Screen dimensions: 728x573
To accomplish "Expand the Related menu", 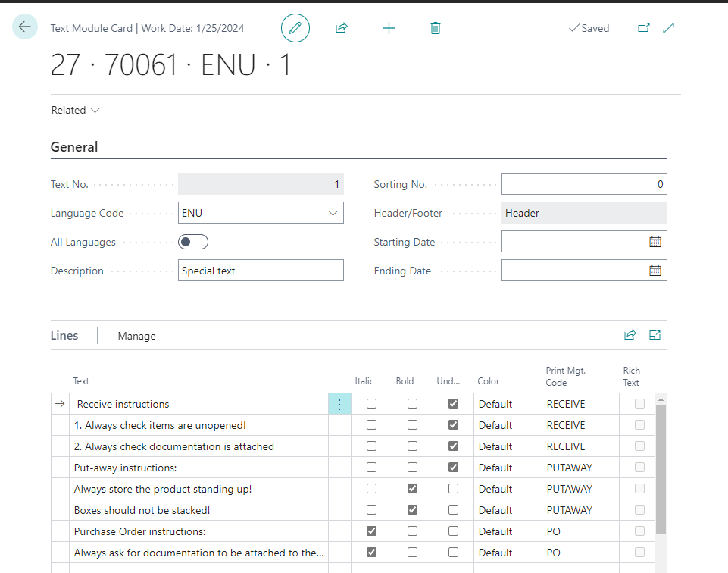I will click(75, 110).
